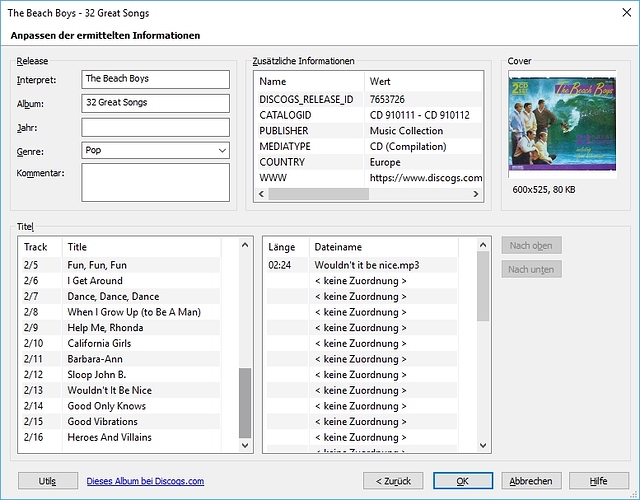This screenshot has width=640, height=500.
Task: Click the Interpret field with The Beach Boys
Action: pos(155,79)
